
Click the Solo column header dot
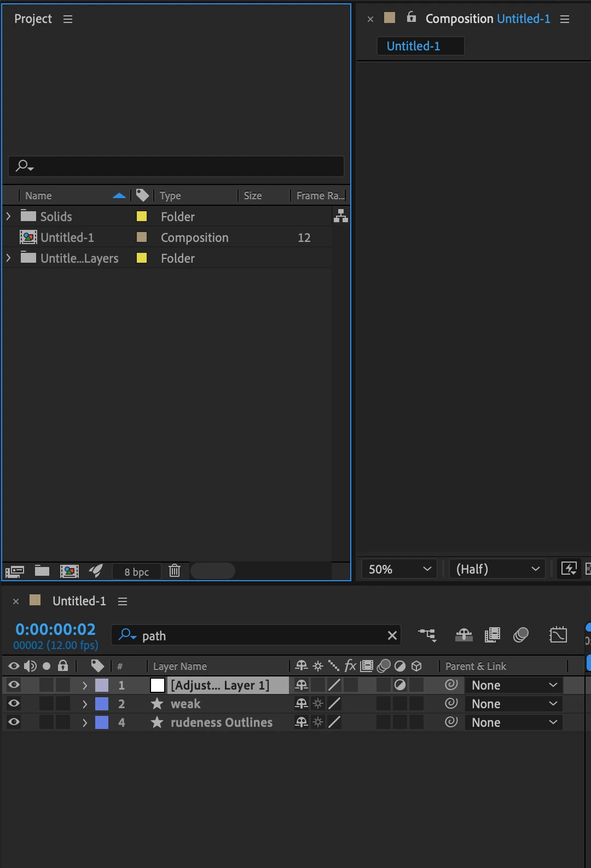click(47, 666)
